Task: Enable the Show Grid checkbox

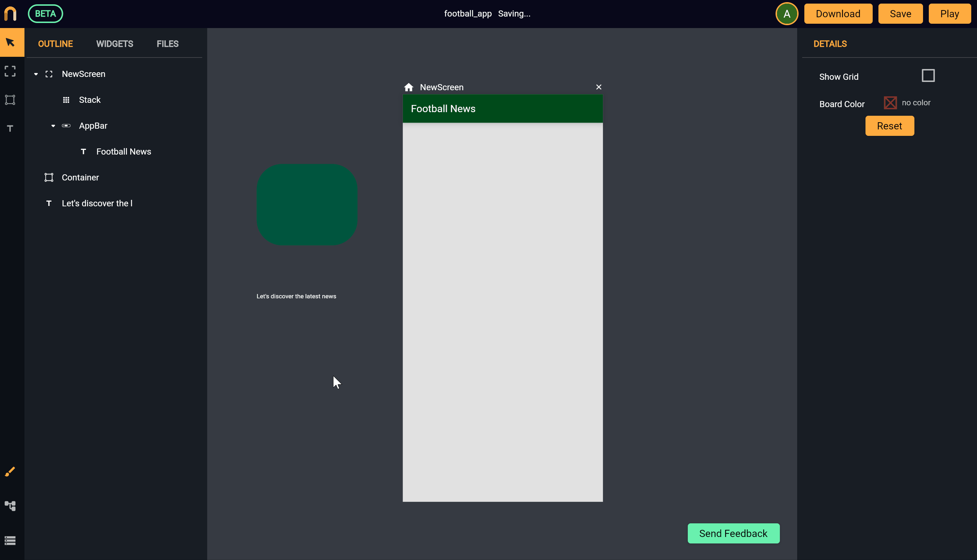Action: pyautogui.click(x=928, y=76)
